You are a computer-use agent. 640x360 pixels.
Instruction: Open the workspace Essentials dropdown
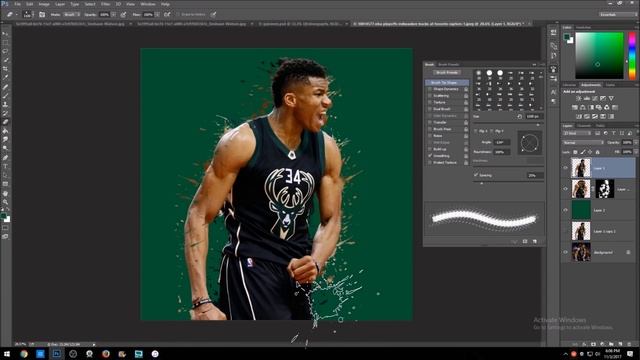click(x=618, y=14)
